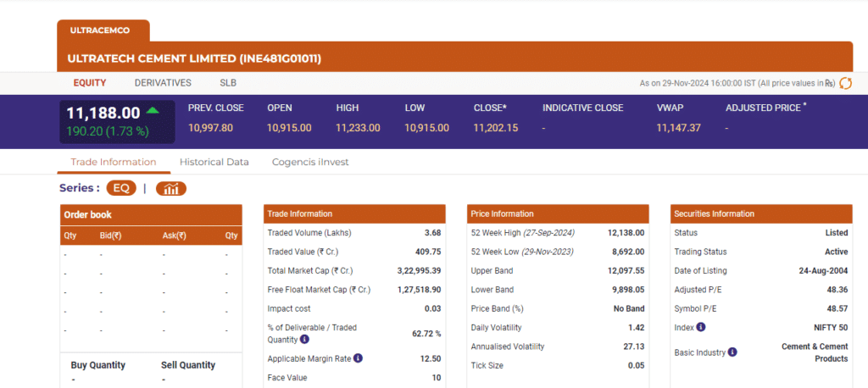Click Traded Volume (Lakhs) value 3.68
The width and height of the screenshot is (868, 388).
[x=433, y=233]
